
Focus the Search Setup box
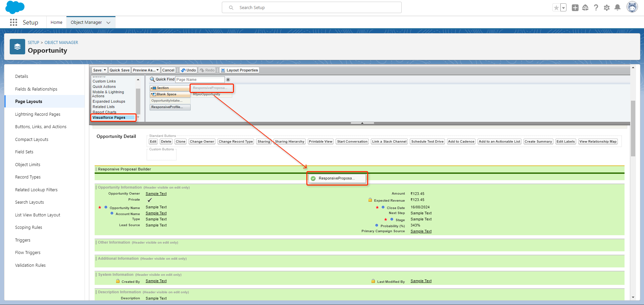click(x=312, y=7)
